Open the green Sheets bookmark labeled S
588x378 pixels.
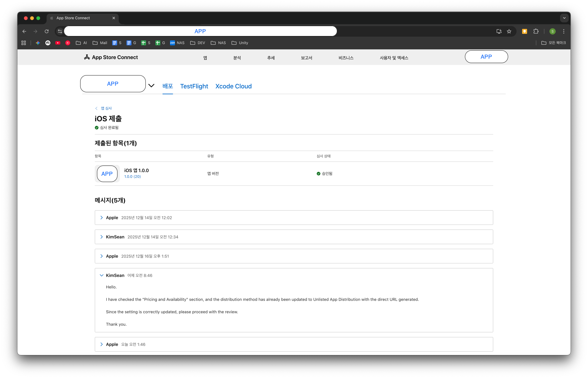click(x=146, y=43)
